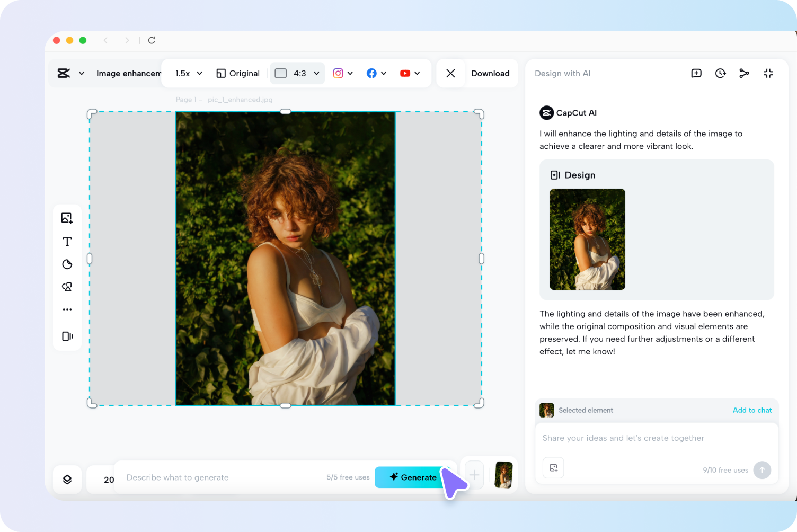Click the Original size option in the toolbar

coord(237,73)
